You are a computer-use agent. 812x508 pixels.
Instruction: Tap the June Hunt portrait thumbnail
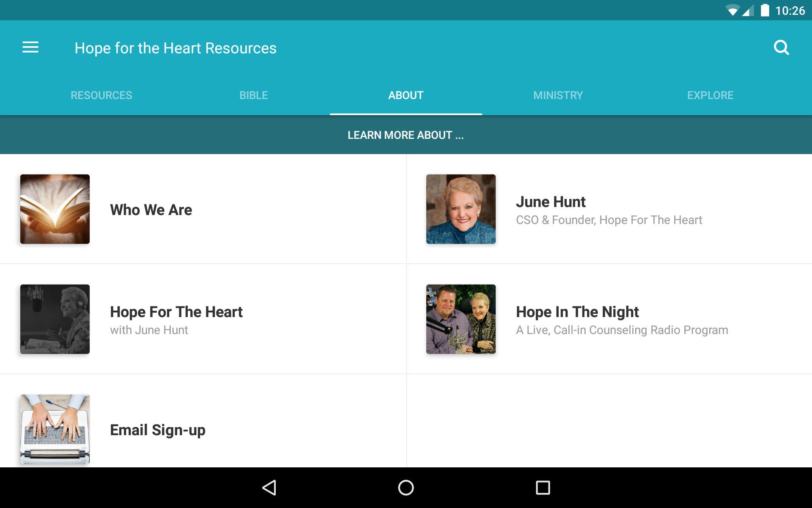pos(461,209)
